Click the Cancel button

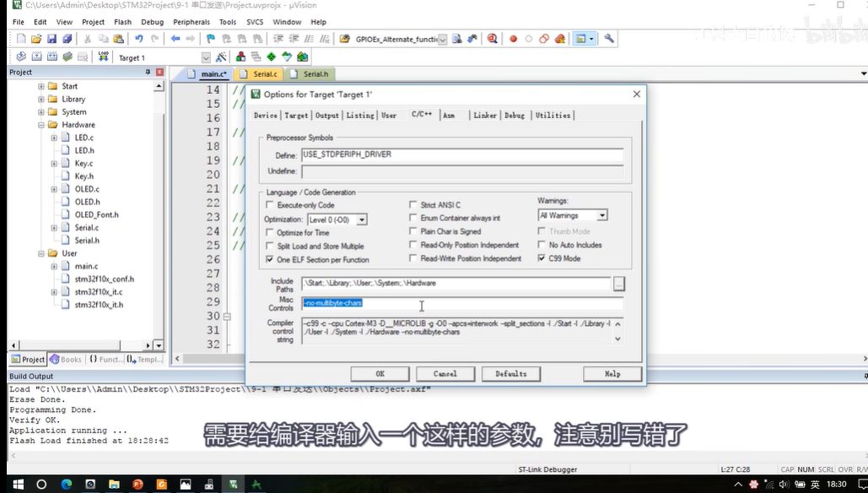click(x=445, y=374)
